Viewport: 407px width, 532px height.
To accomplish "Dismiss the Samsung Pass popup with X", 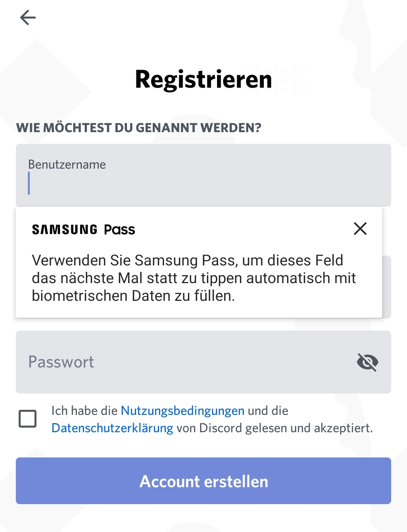I will pyautogui.click(x=360, y=229).
